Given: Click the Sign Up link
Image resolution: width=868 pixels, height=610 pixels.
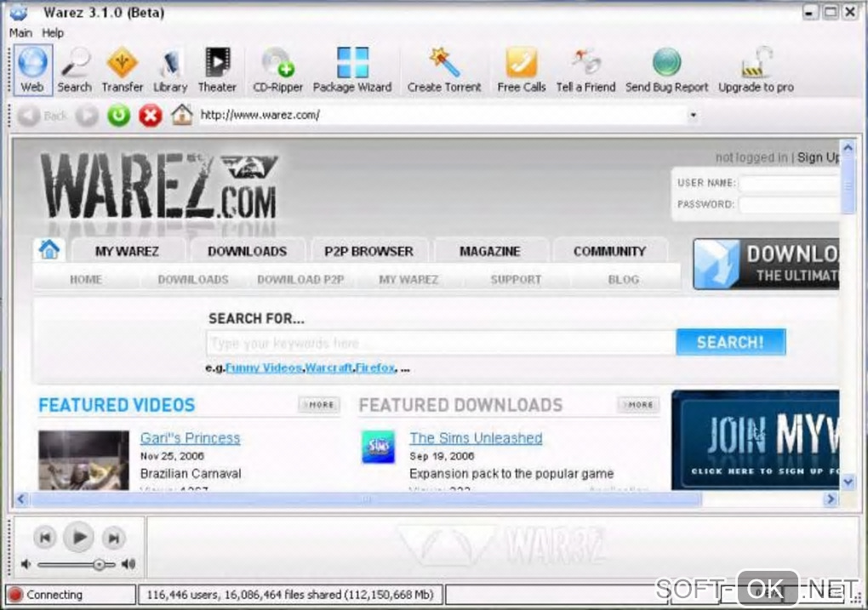Looking at the screenshot, I should point(818,157).
